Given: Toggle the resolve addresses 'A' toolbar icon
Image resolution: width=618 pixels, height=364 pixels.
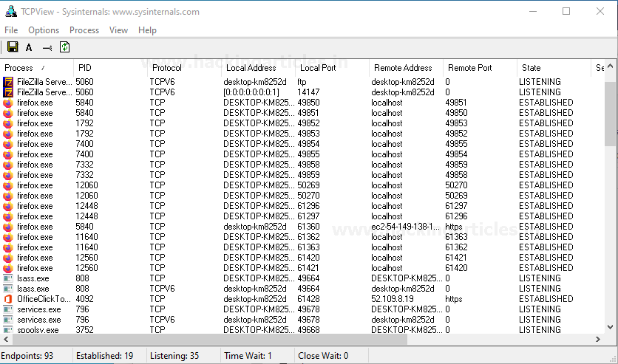Looking at the screenshot, I should 29,47.
